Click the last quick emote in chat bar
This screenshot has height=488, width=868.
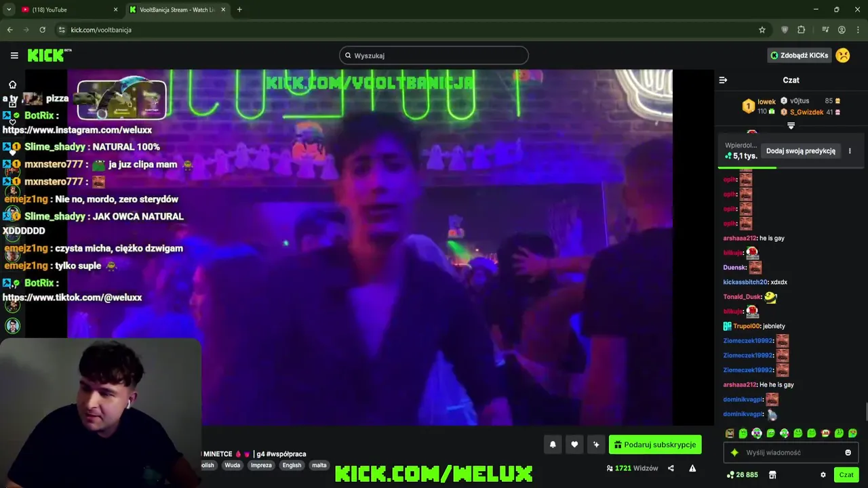[852, 433]
